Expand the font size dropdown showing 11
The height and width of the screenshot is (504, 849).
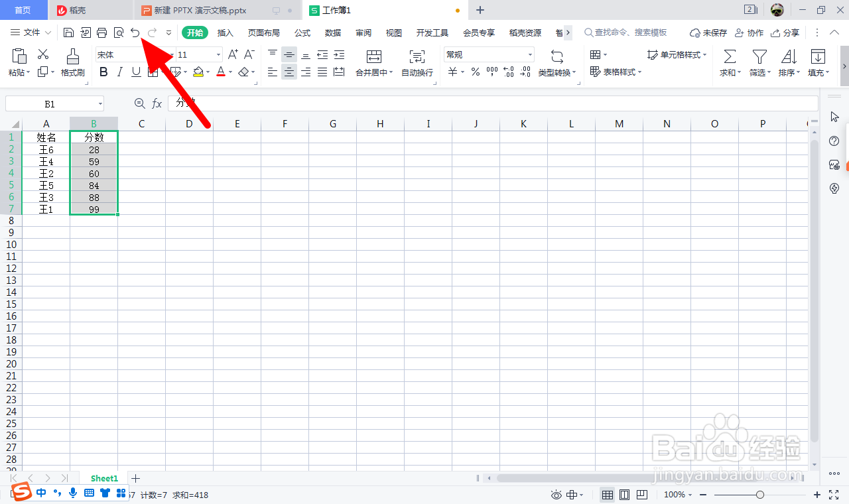coord(218,55)
